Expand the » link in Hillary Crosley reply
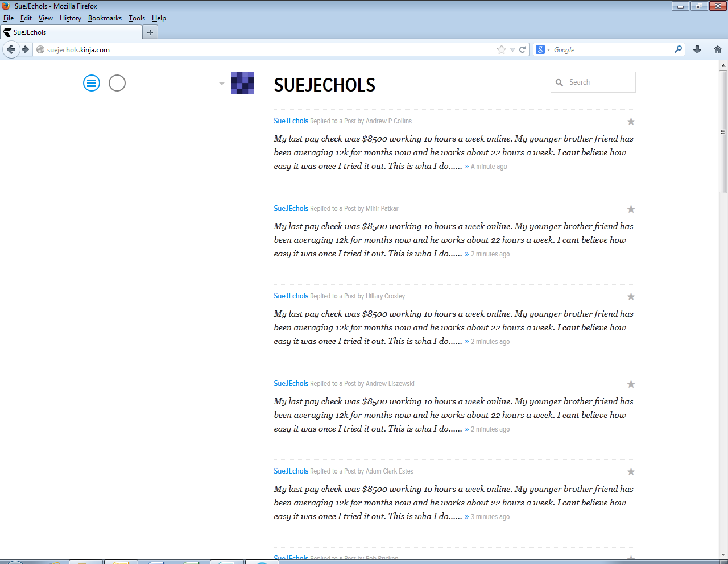 tap(467, 342)
